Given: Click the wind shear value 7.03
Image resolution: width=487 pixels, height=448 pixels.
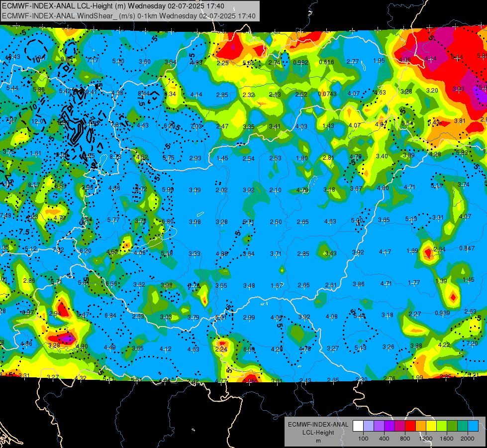Looking at the screenshot, I should (195, 126).
